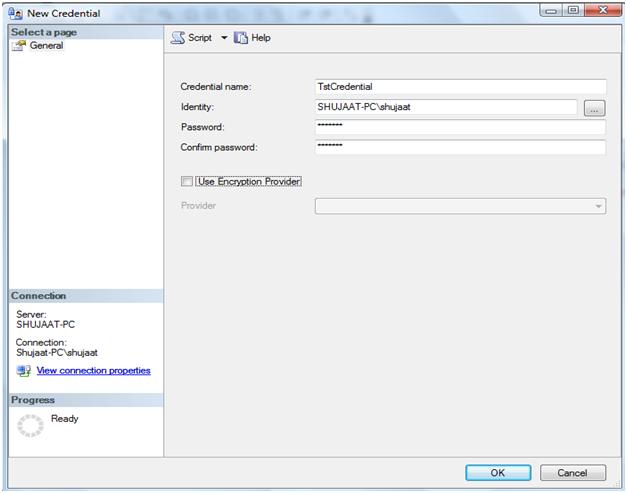Open the Script dropdown arrow
Viewport: 627px width, 493px height.
(x=224, y=38)
